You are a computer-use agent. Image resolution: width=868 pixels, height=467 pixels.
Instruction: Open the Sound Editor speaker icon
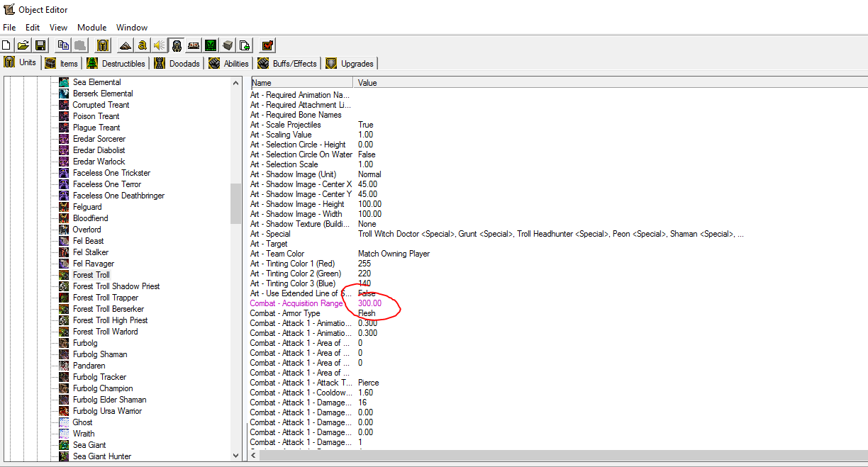(x=160, y=45)
